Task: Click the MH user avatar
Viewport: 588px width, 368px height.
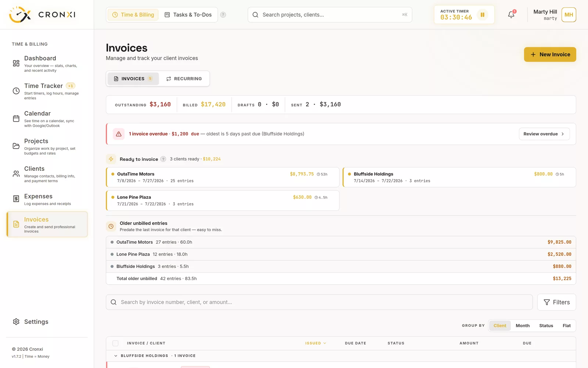Action: pyautogui.click(x=569, y=15)
